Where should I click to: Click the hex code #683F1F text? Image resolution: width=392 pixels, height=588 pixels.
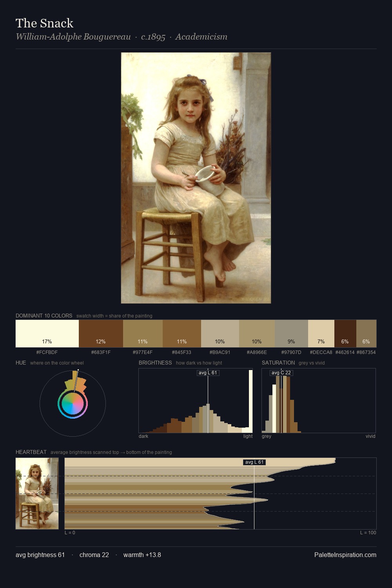pos(101,352)
